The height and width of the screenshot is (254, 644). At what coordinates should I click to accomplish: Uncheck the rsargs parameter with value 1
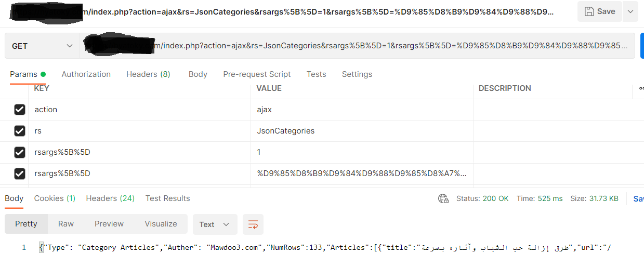click(x=20, y=152)
